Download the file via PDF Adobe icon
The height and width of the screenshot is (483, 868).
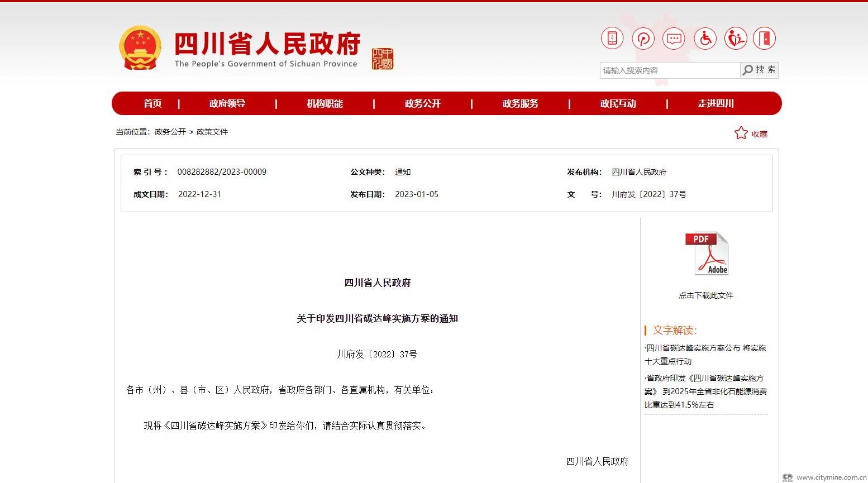[x=707, y=254]
